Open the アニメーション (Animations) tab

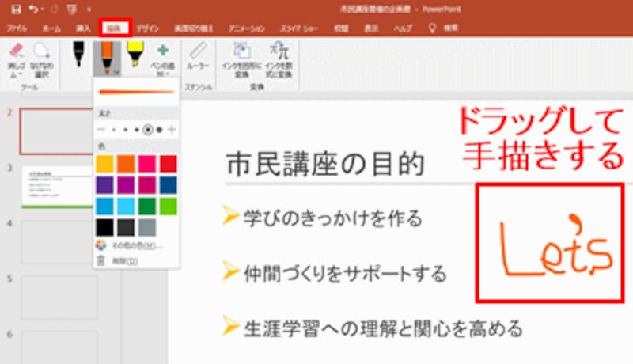(247, 28)
